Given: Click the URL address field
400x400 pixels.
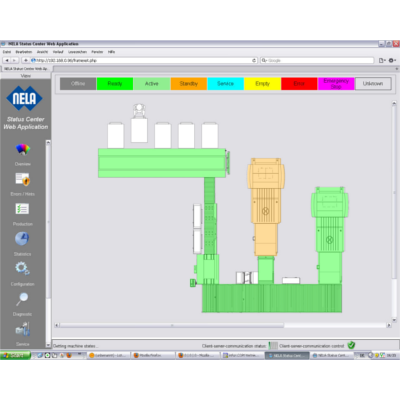Looking at the screenshot, I should (x=143, y=60).
